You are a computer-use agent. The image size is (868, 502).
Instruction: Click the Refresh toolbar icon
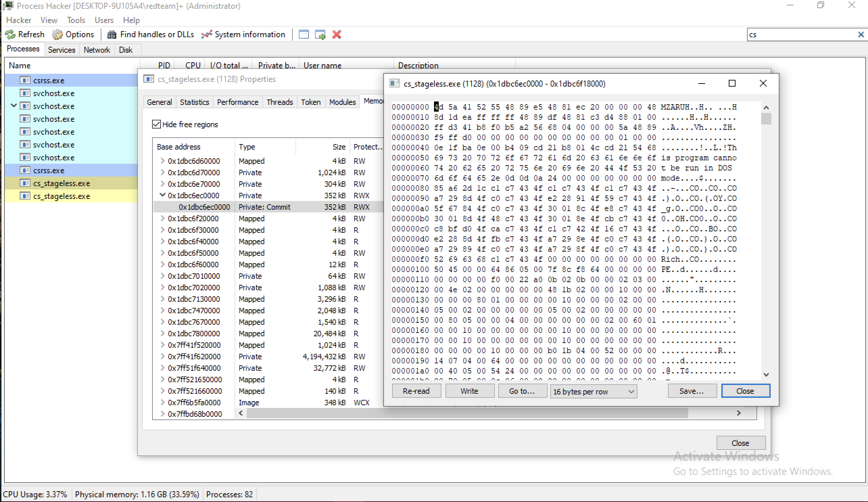[10, 35]
